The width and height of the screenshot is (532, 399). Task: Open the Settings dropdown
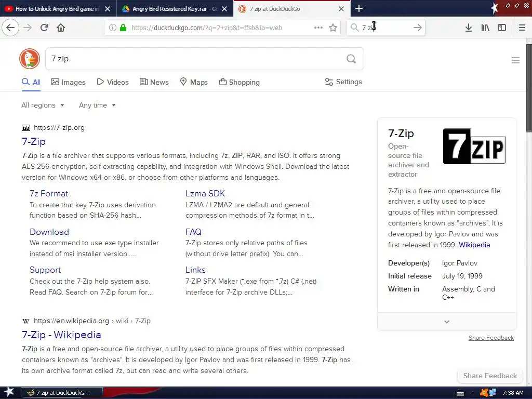point(343,82)
